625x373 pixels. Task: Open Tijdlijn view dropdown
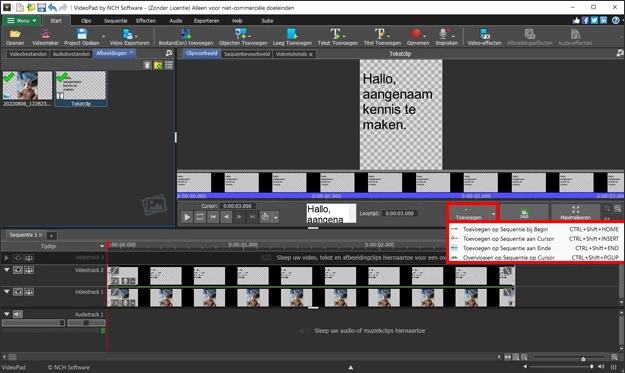click(102, 246)
